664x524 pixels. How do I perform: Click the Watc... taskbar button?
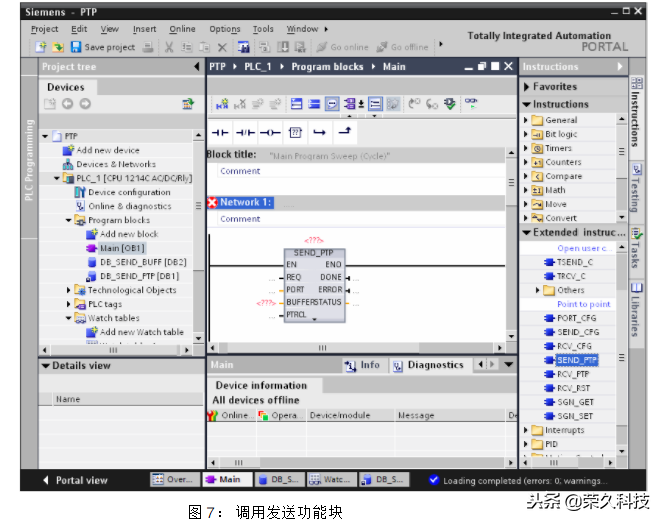pyautogui.click(x=332, y=480)
